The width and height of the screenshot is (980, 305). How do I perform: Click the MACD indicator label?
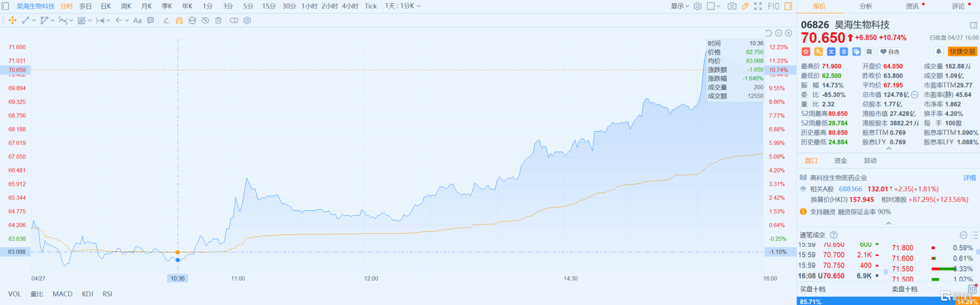[x=62, y=294]
